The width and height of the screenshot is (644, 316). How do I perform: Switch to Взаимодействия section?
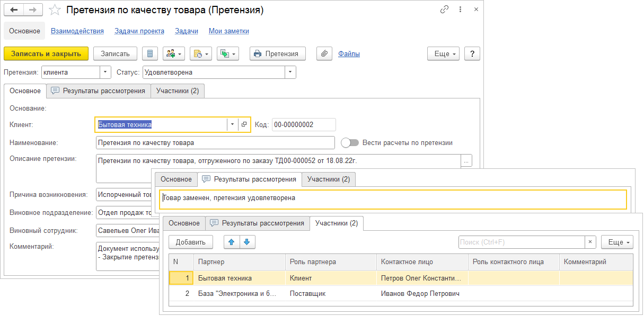coord(77,31)
